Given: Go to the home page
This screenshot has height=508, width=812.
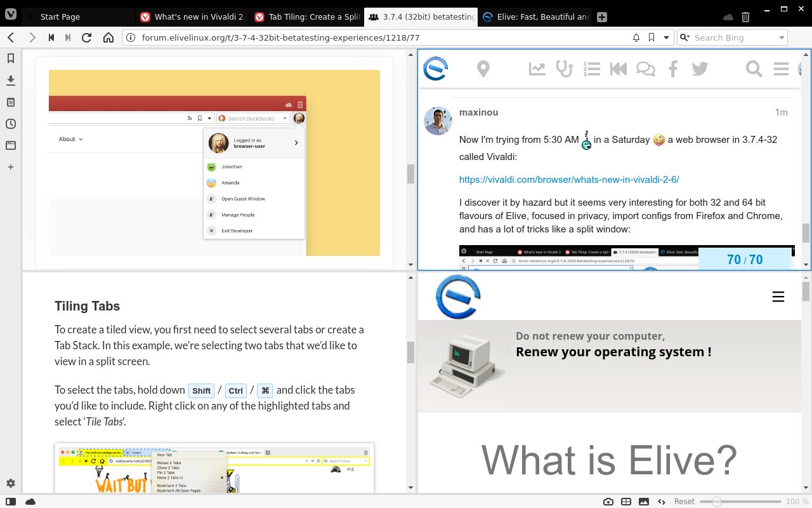Looking at the screenshot, I should (108, 37).
